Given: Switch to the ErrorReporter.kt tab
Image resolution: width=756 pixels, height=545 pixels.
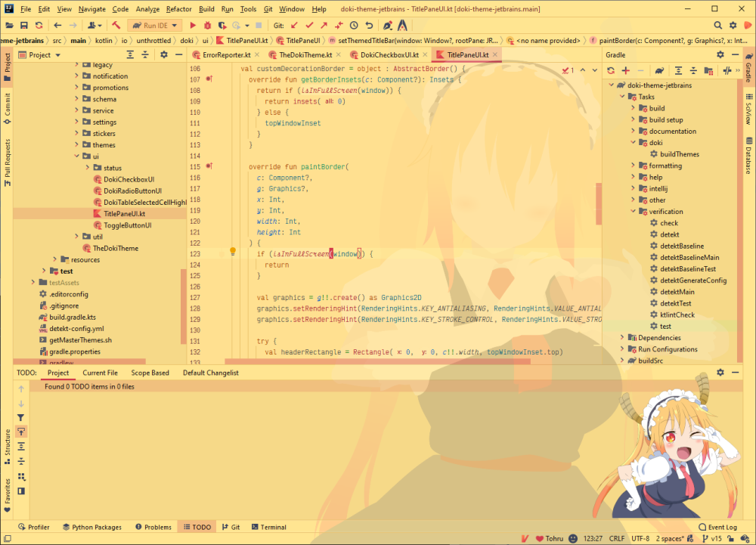Looking at the screenshot, I should click(226, 55).
